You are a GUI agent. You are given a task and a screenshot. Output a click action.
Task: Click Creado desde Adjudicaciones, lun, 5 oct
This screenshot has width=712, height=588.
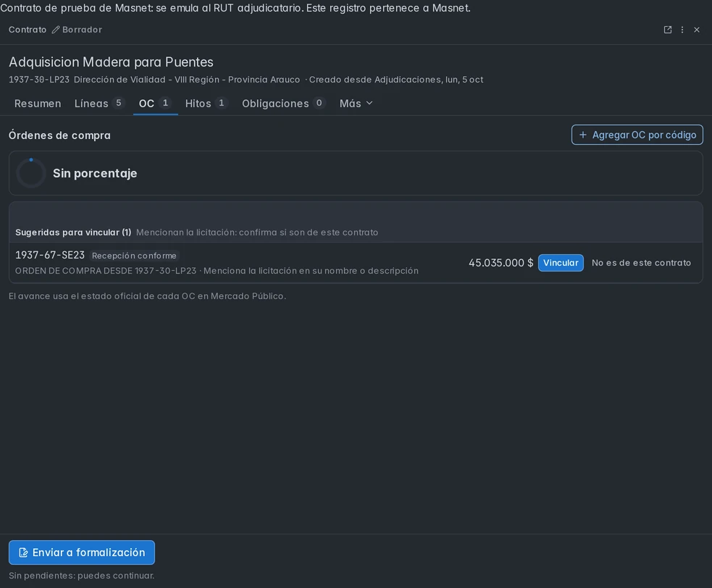396,80
